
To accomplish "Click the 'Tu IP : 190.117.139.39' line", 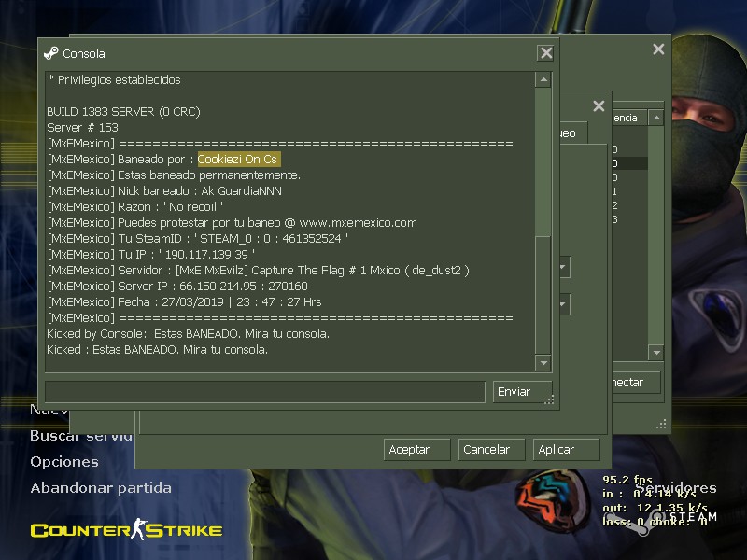I will 151,254.
